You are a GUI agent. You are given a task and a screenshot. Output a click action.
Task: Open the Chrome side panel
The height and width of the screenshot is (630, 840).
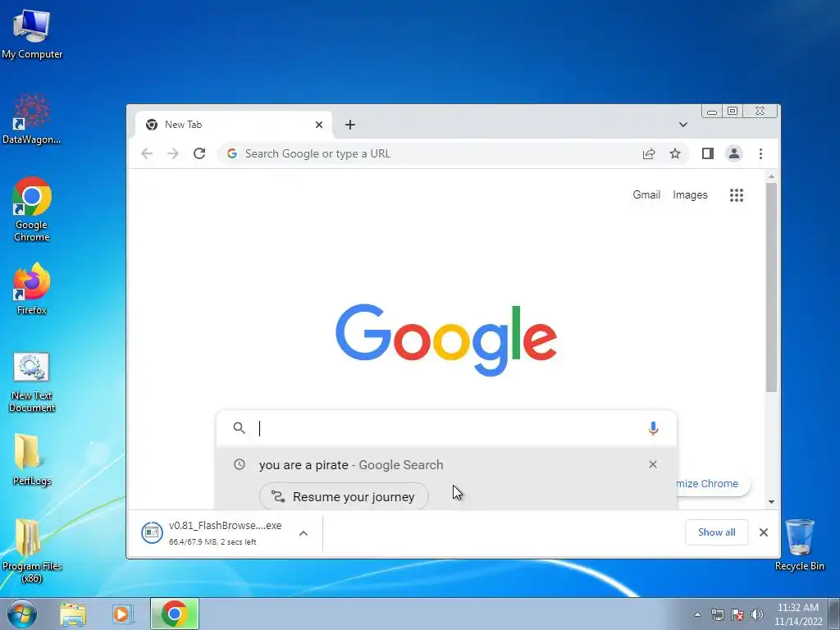708,153
